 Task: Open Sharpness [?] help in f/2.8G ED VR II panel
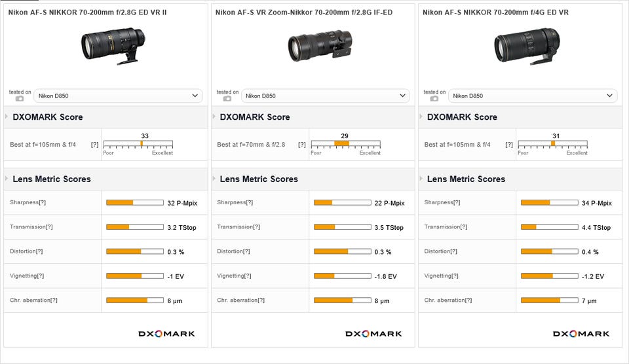(x=42, y=203)
